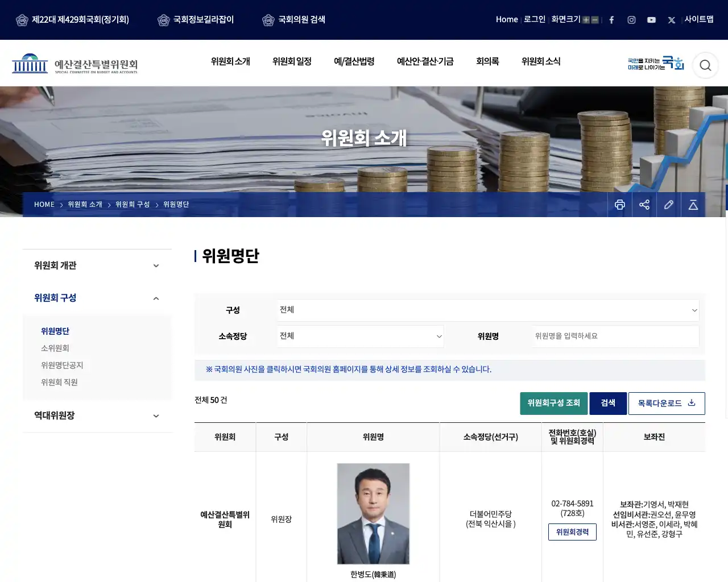The height and width of the screenshot is (582, 728).
Task: Select 소위원회 in sidebar
Action: pyautogui.click(x=55, y=348)
